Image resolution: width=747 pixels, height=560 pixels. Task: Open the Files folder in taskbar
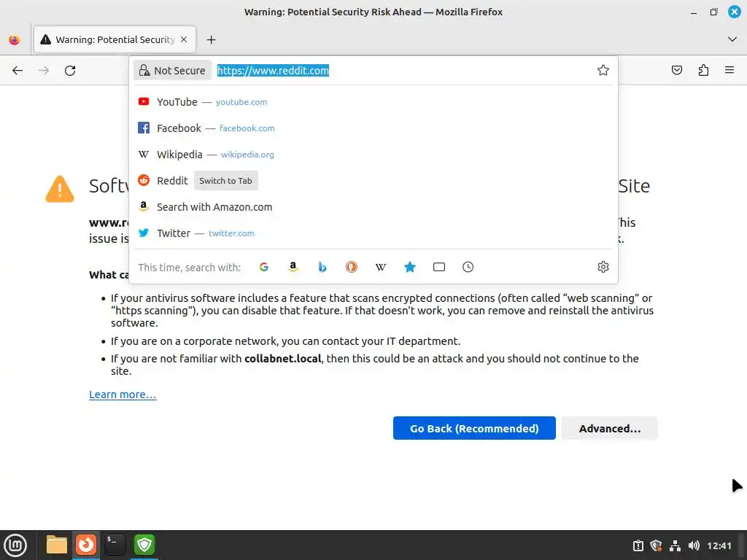click(x=57, y=545)
